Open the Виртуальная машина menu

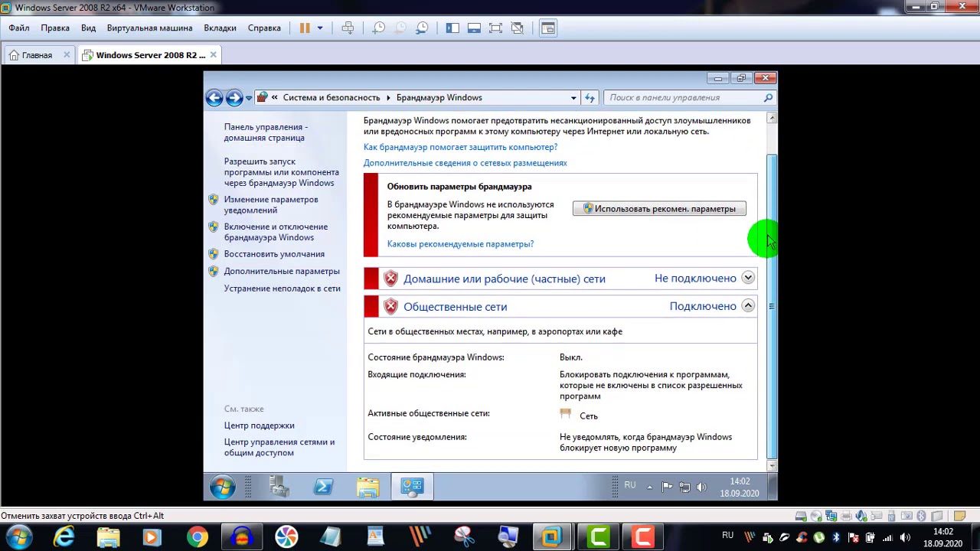pos(150,28)
